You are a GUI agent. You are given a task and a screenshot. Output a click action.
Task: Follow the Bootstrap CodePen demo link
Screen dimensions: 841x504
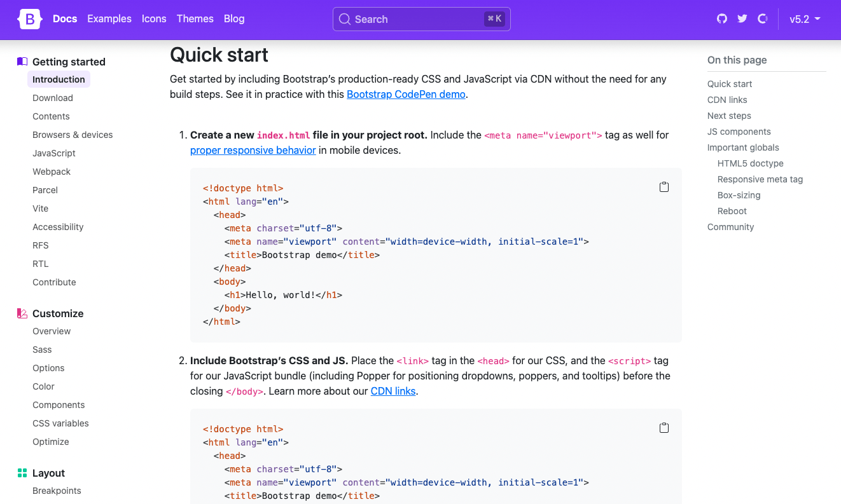[x=406, y=94]
